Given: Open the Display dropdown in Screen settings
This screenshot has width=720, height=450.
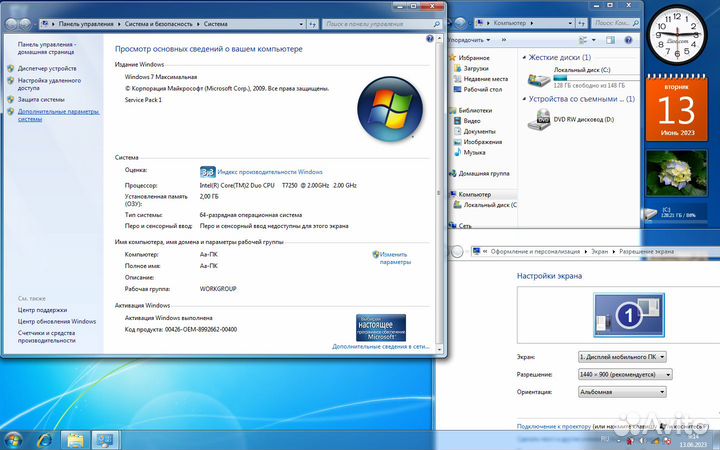Looking at the screenshot, I should 622,357.
